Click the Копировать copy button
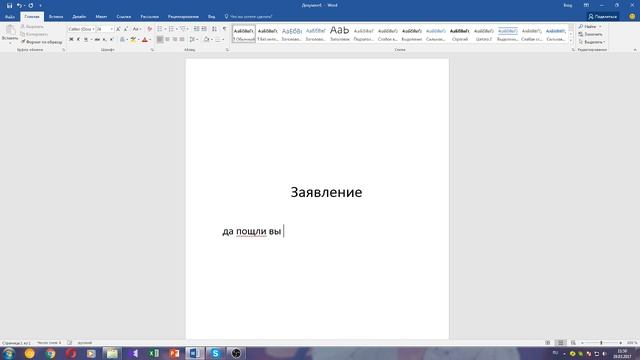 point(34,34)
